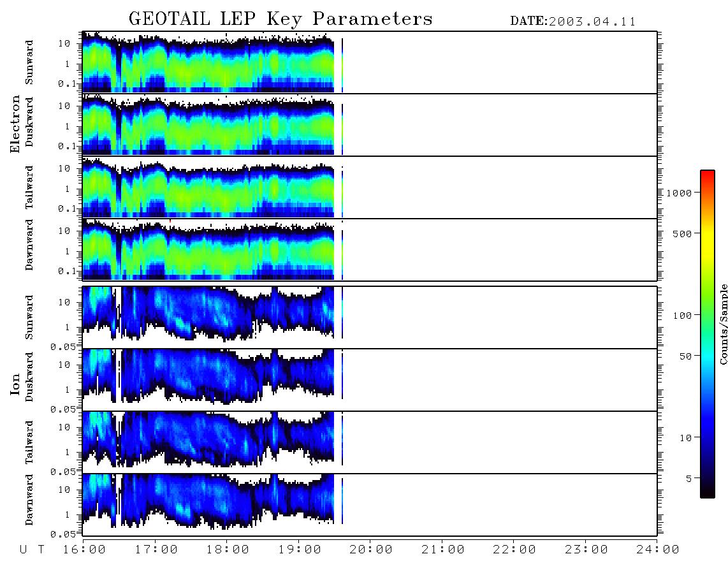The width and height of the screenshot is (728, 561).
Task: Click the 50 colorbar tick value
Action: pyautogui.click(x=685, y=356)
